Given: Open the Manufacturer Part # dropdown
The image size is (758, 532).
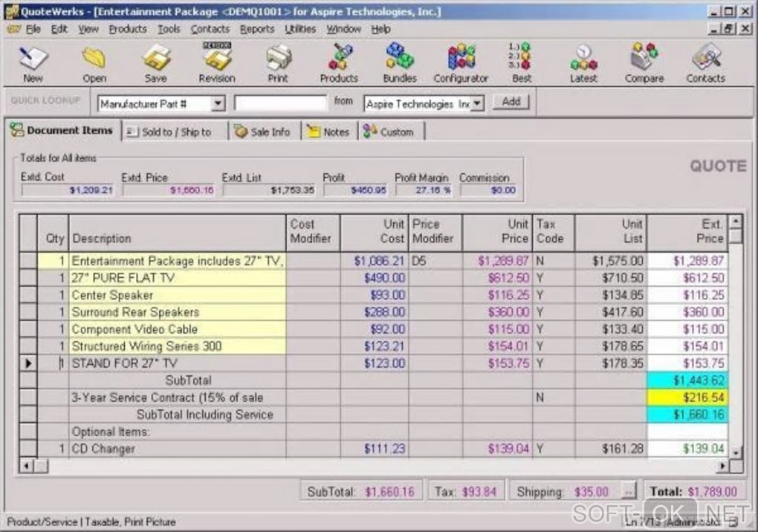Looking at the screenshot, I should point(218,103).
